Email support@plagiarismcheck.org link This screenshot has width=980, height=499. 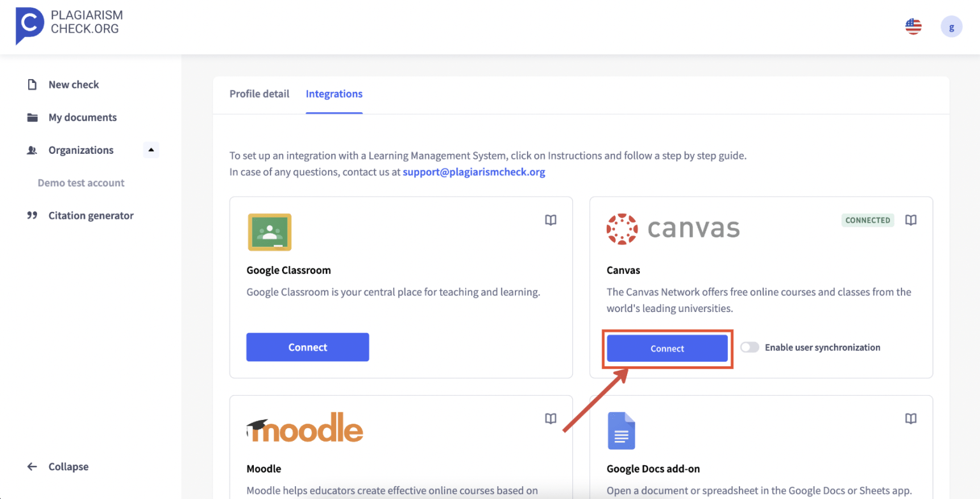(474, 172)
